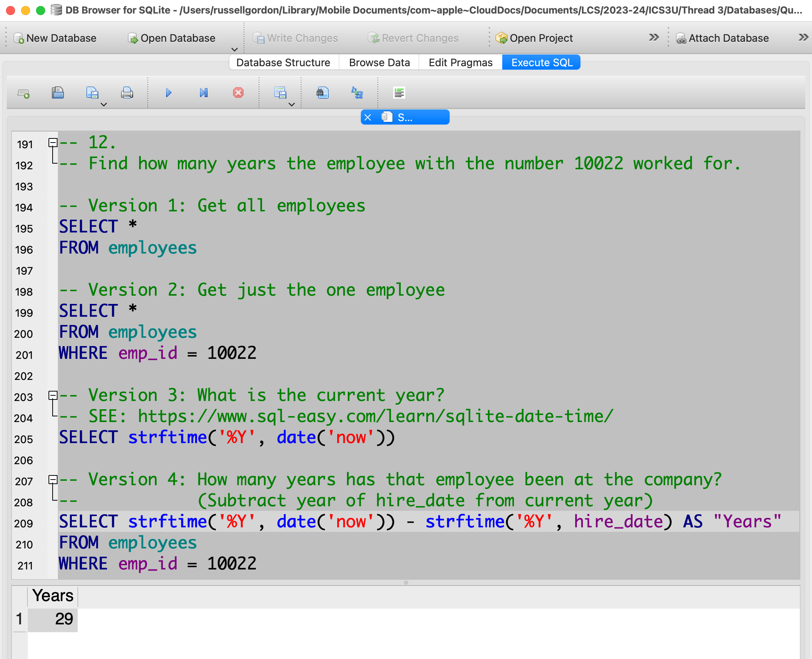Open the save results dropdown arrow
This screenshot has width=812, height=659.
(292, 105)
